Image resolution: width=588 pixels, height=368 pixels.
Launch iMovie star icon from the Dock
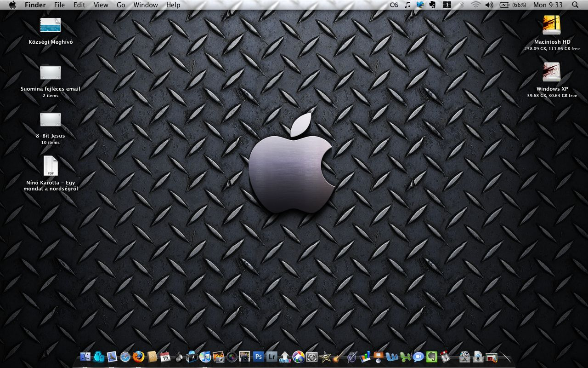coord(325,356)
